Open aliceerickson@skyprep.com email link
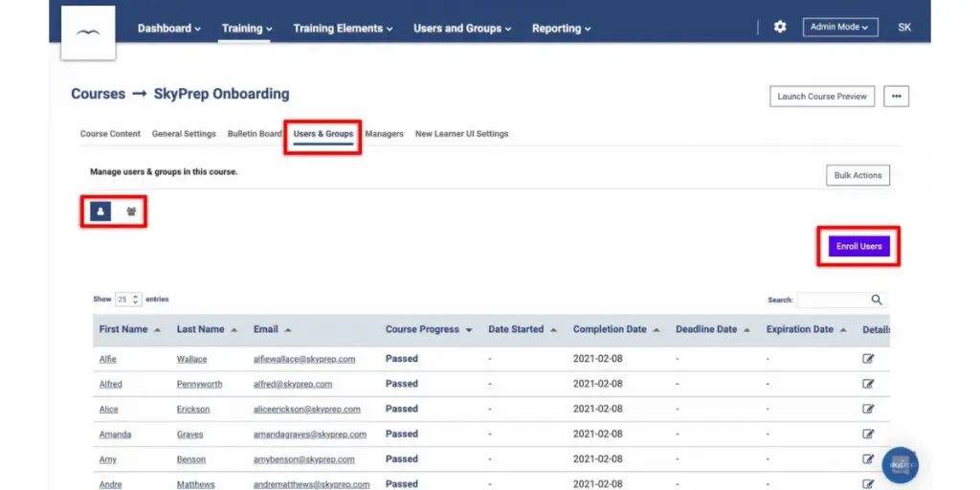 (307, 410)
